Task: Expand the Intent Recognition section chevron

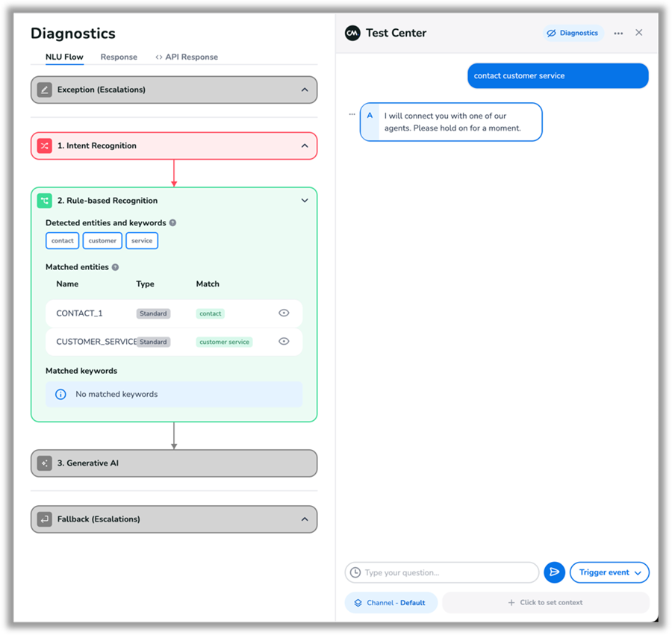Action: click(x=305, y=146)
